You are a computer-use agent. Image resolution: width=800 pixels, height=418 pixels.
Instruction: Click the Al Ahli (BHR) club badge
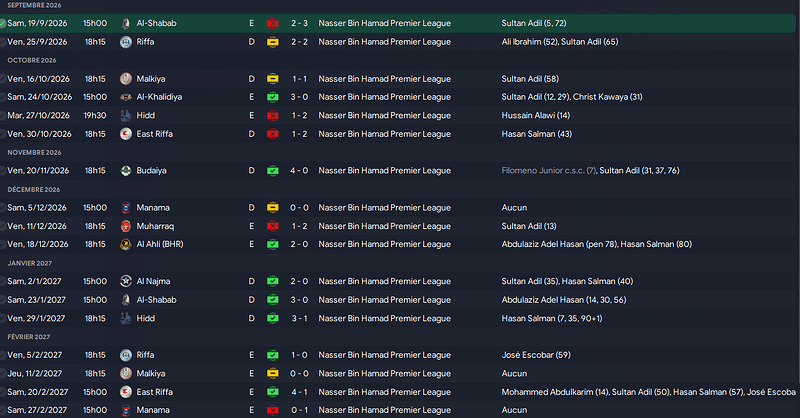[x=126, y=244]
